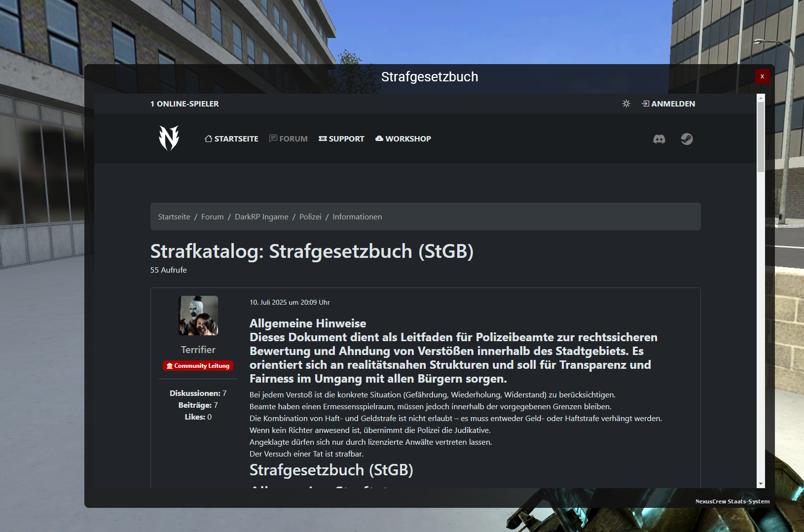Click the cloud icon beside WORKSHOP

(x=378, y=139)
